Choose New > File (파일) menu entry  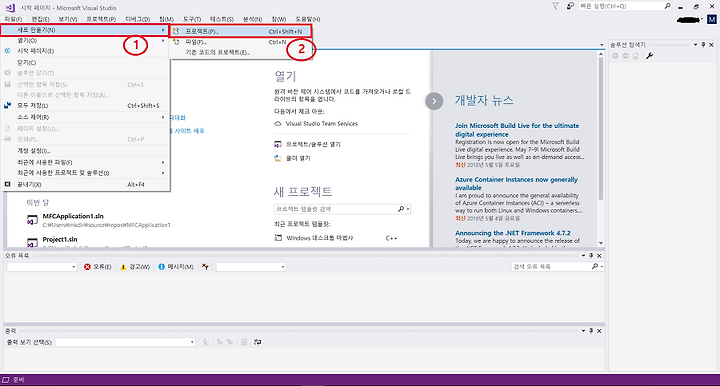pos(241,42)
